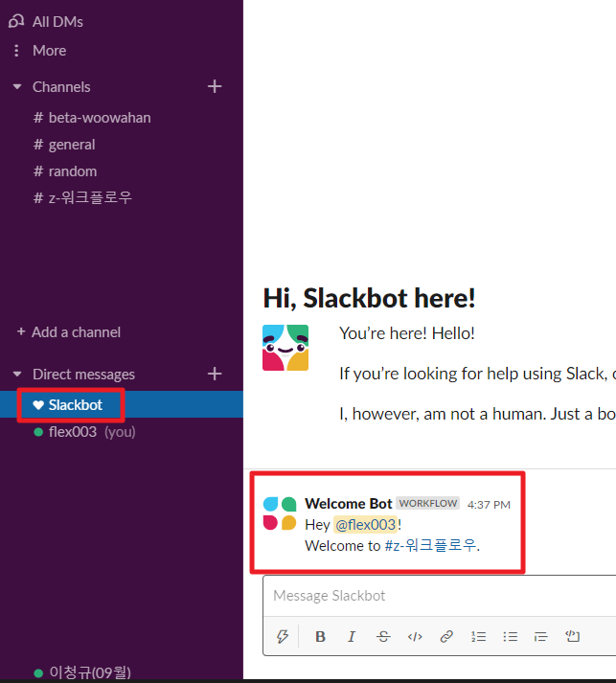Screen dimensions: 616x683
Task: Click Add a channel
Action: coord(69,332)
